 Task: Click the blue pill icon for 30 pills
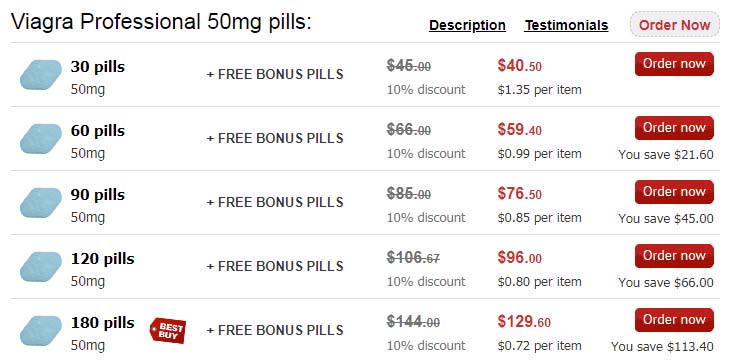click(41, 75)
